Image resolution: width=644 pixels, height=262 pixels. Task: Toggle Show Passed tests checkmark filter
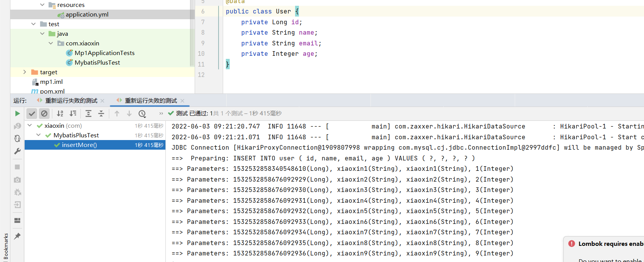(x=32, y=113)
